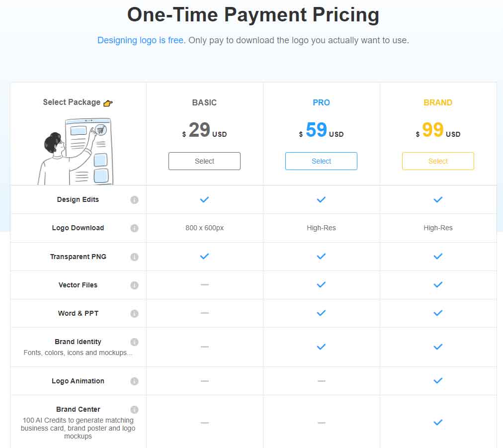Select the BRAND $99 plan

point(438,161)
